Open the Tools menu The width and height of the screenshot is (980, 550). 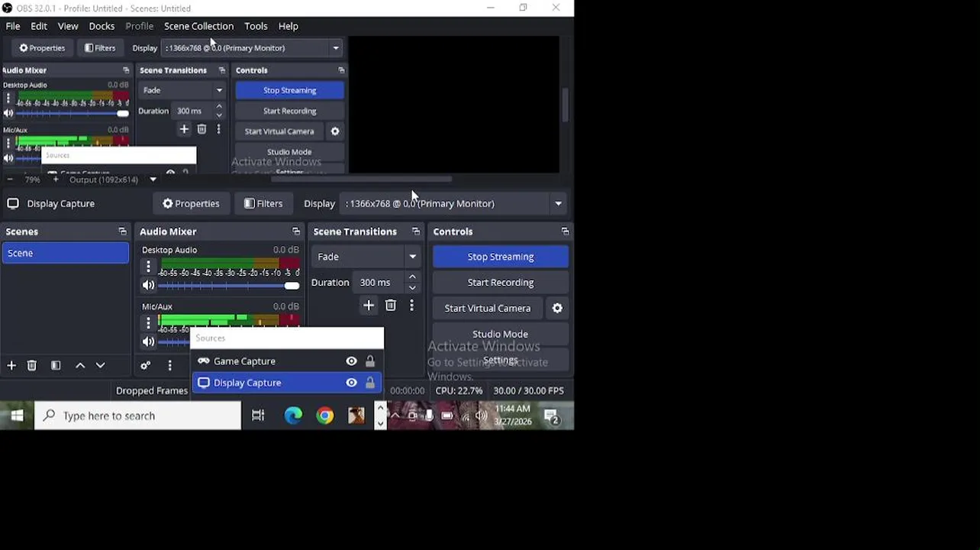click(256, 26)
